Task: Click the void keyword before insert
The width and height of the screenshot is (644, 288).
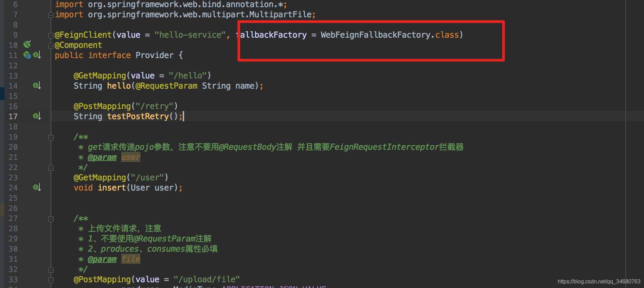Action: (83, 188)
